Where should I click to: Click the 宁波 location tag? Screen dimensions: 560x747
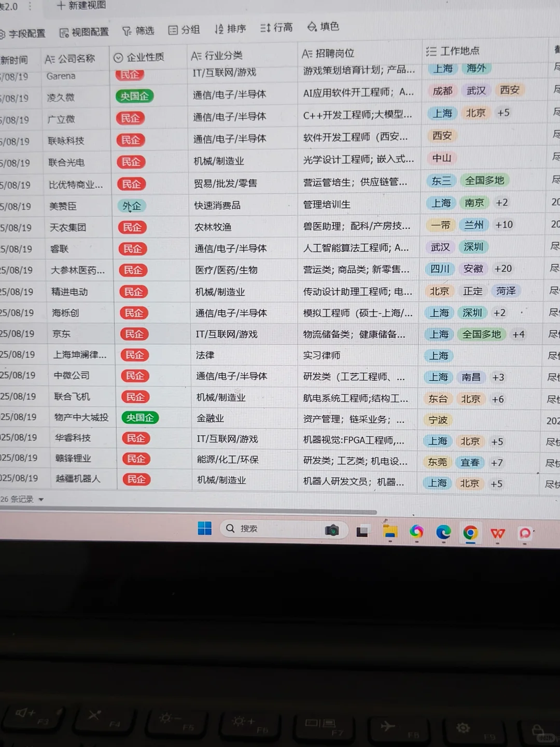438,420
